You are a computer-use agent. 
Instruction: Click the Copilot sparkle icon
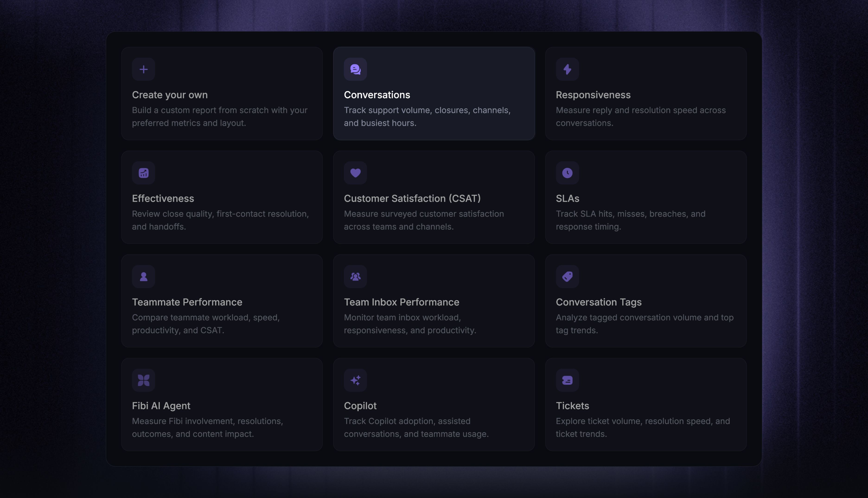point(355,380)
